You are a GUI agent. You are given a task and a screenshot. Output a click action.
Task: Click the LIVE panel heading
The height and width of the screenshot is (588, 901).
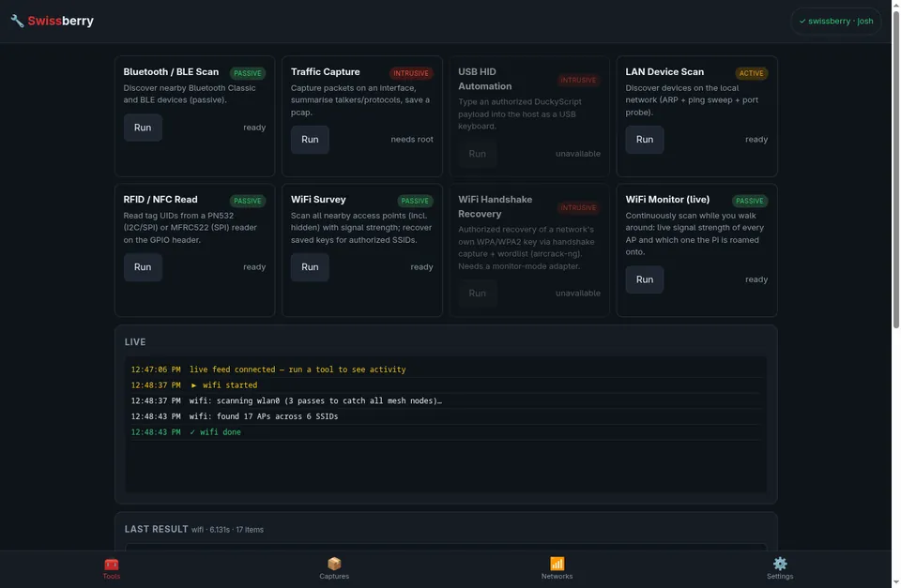(135, 342)
